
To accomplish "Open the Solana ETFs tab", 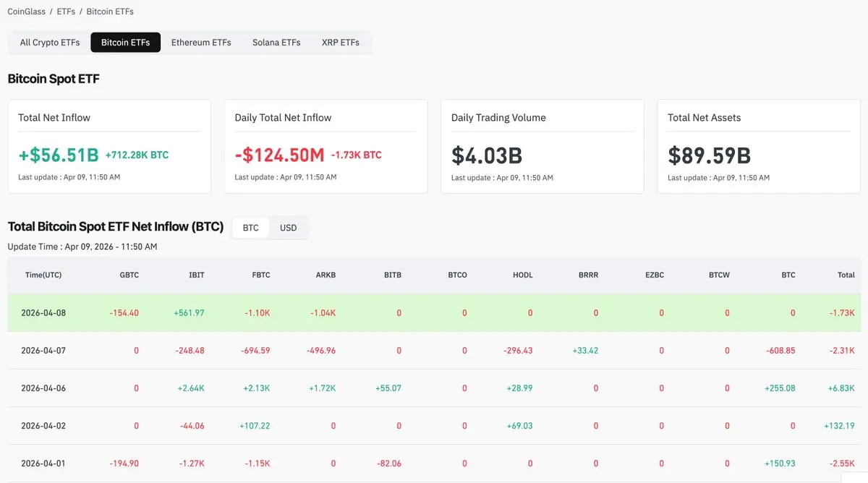I will point(276,43).
